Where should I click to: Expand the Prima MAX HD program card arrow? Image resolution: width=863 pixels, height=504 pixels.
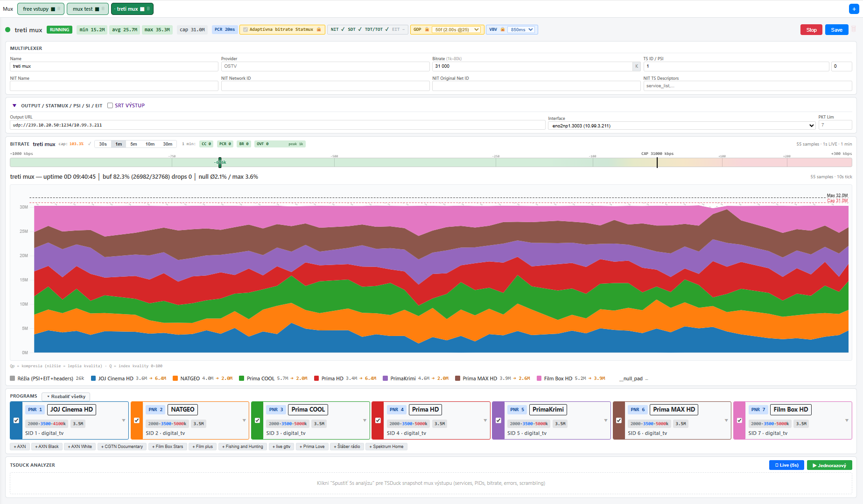pos(726,420)
